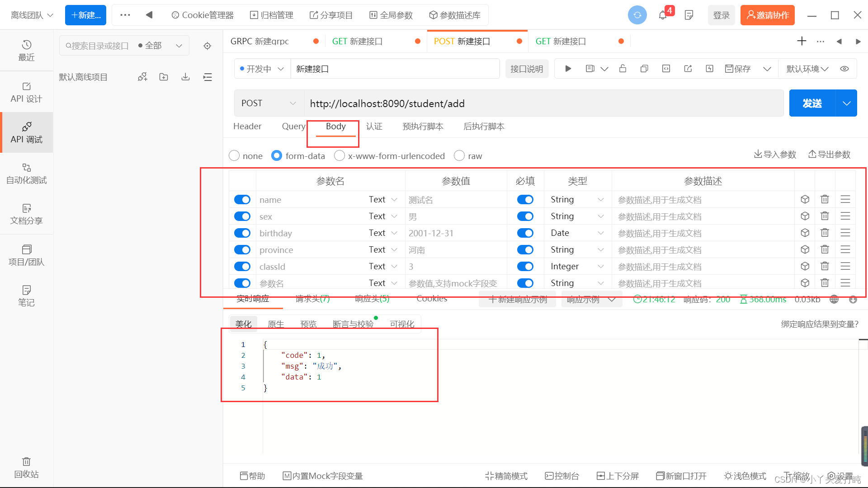The height and width of the screenshot is (488, 868).
Task: Disable the sex parameter enable switch
Action: point(242,216)
